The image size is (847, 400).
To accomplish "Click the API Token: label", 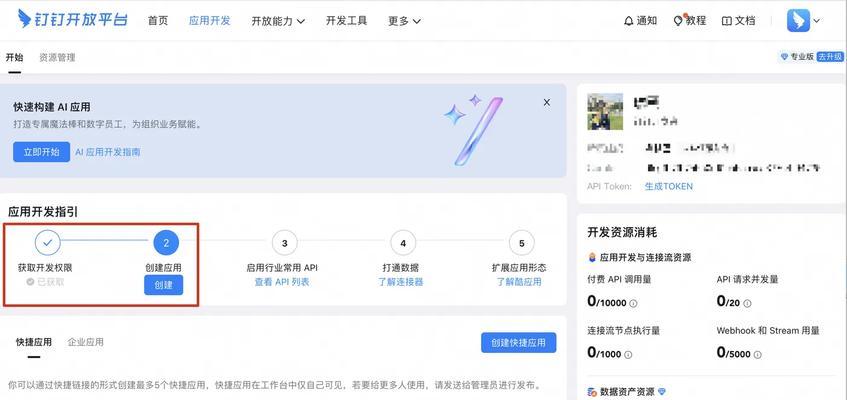I will [609, 186].
